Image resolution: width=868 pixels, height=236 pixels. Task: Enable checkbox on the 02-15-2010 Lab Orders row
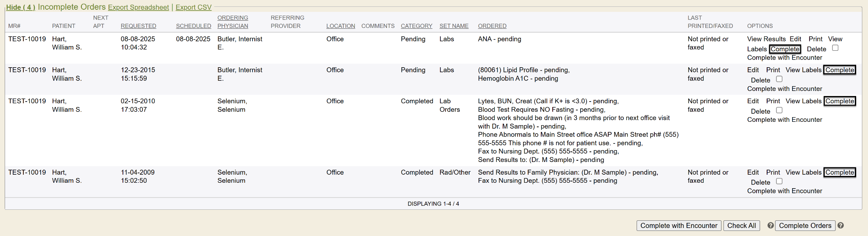(779, 110)
